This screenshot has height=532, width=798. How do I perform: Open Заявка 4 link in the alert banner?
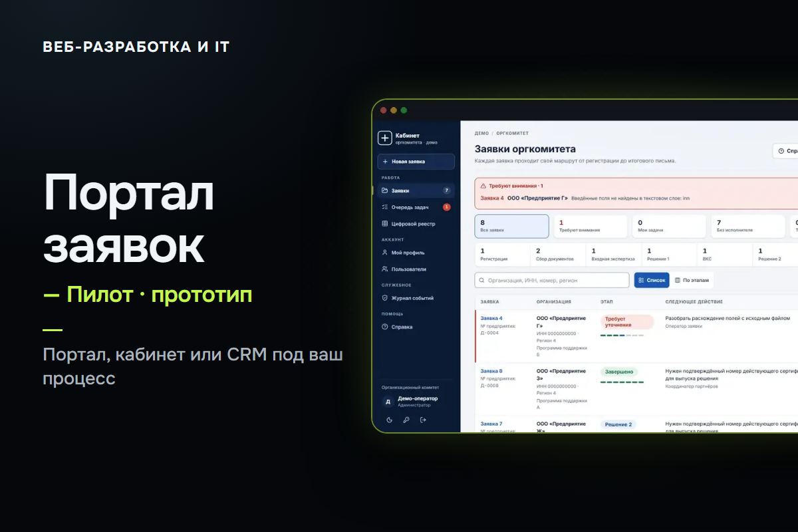point(491,198)
